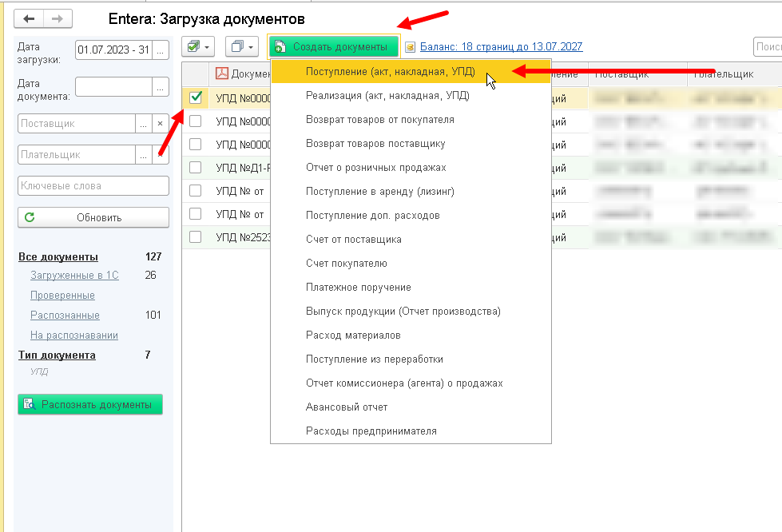Image resolution: width=782 pixels, height=532 pixels.
Task: Select the УПД document type item
Action: 39,371
